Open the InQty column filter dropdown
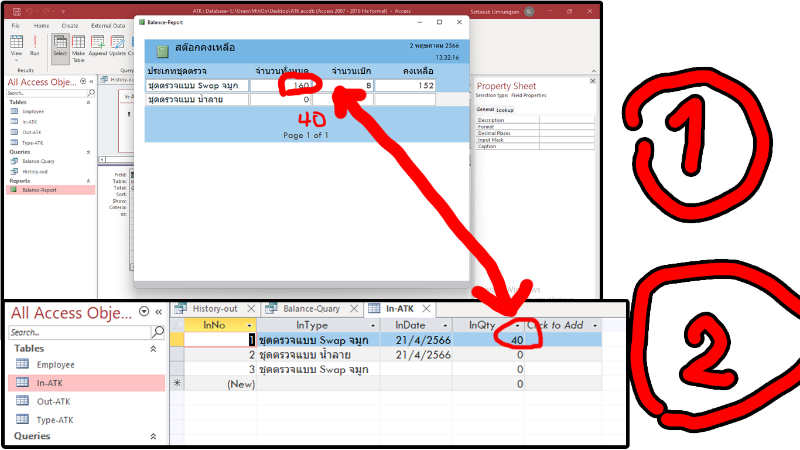The width and height of the screenshot is (800, 450). (x=517, y=326)
